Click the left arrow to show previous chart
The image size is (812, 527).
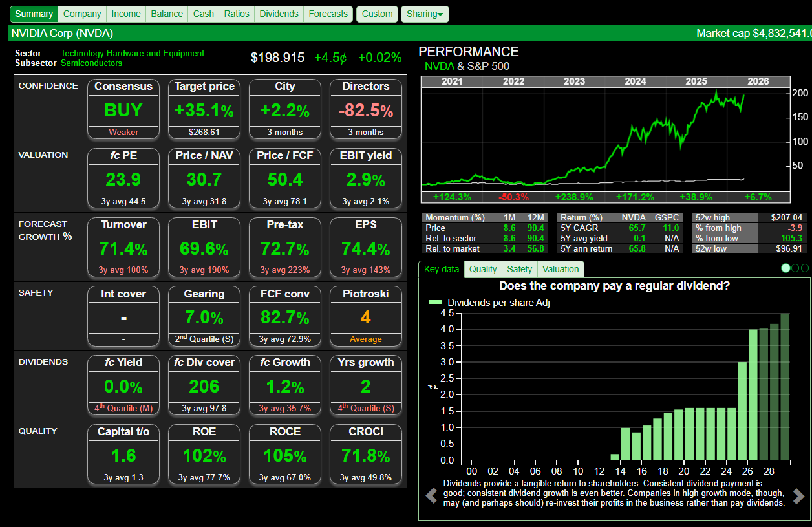tap(431, 496)
